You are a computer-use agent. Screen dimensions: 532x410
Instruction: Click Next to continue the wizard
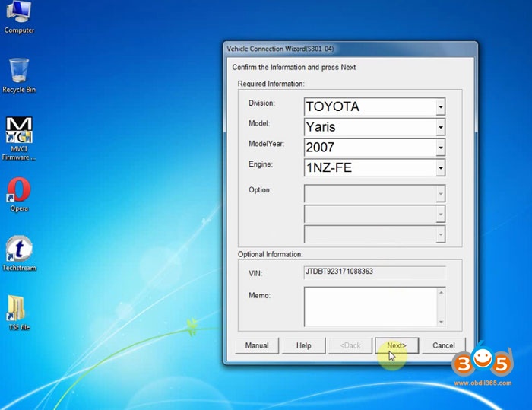coord(397,345)
